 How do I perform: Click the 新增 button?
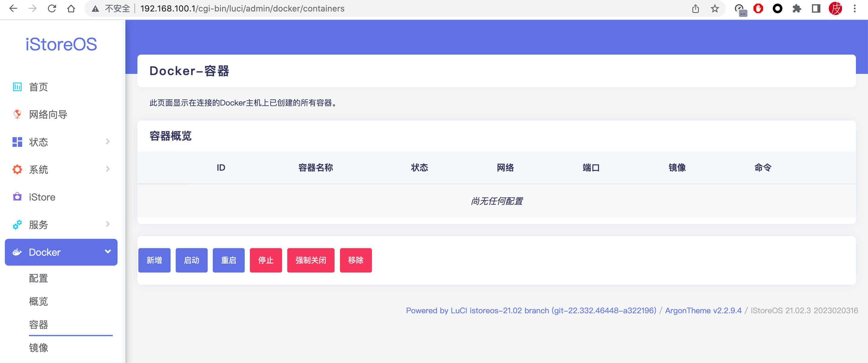click(x=154, y=260)
